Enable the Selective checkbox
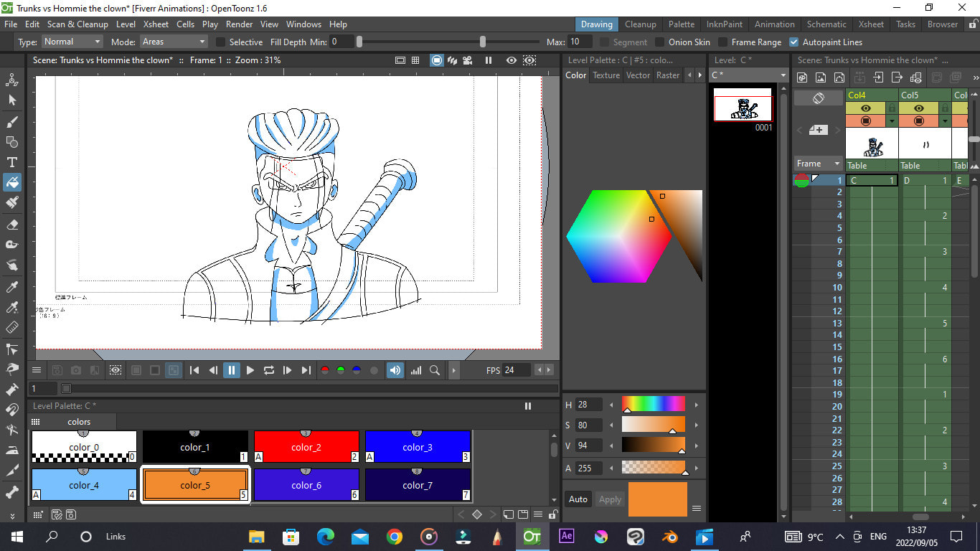Screen dimensions: 980x551 [221, 42]
